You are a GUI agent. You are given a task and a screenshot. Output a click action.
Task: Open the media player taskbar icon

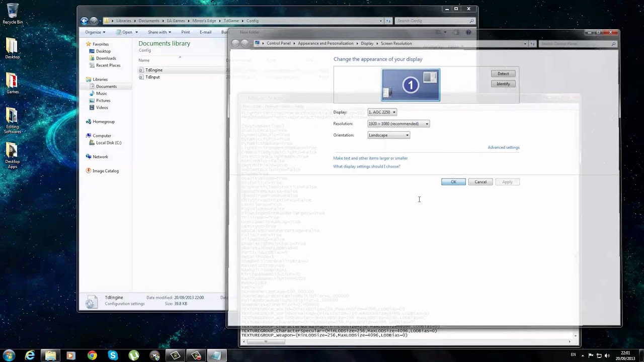click(x=71, y=355)
